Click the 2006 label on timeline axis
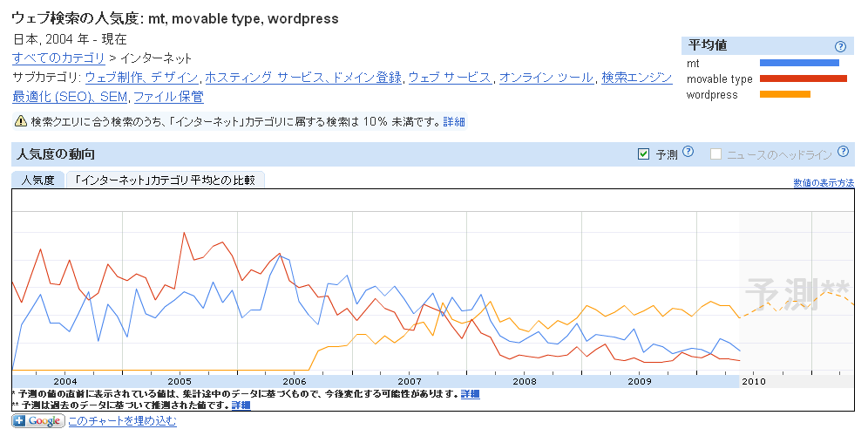This screenshot has height=436, width=868. coord(294,381)
